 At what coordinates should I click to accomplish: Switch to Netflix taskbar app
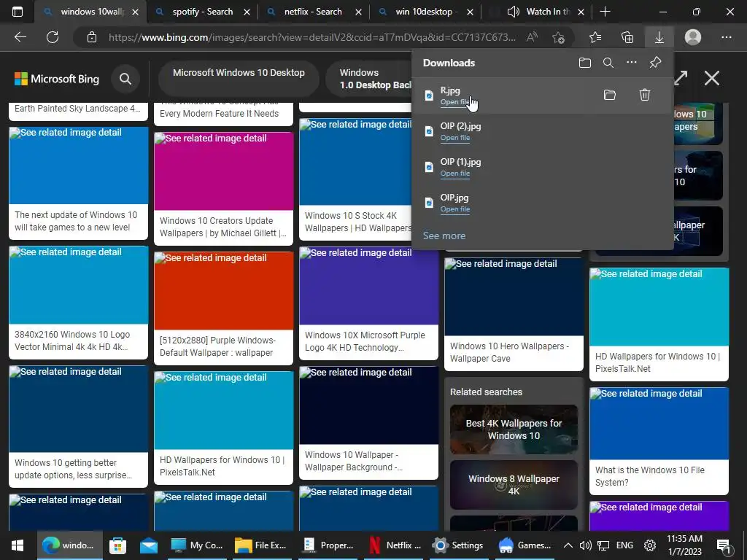395,545
